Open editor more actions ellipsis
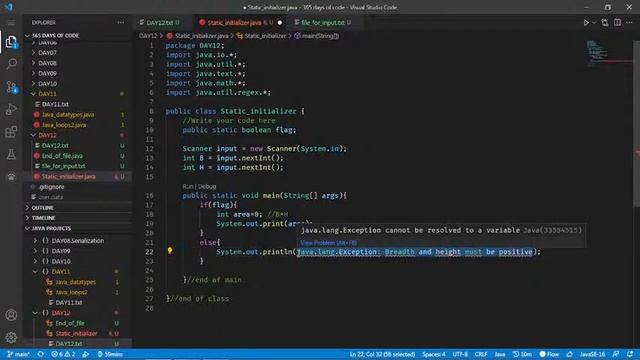The height and width of the screenshot is (360, 640). pyautogui.click(x=629, y=22)
